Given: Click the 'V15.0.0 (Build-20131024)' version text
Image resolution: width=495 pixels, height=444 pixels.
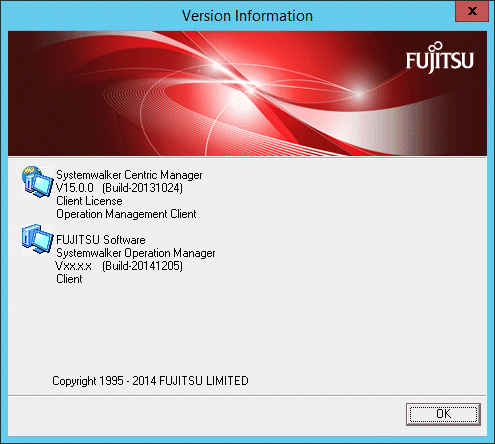Looking at the screenshot, I should (x=119, y=188).
